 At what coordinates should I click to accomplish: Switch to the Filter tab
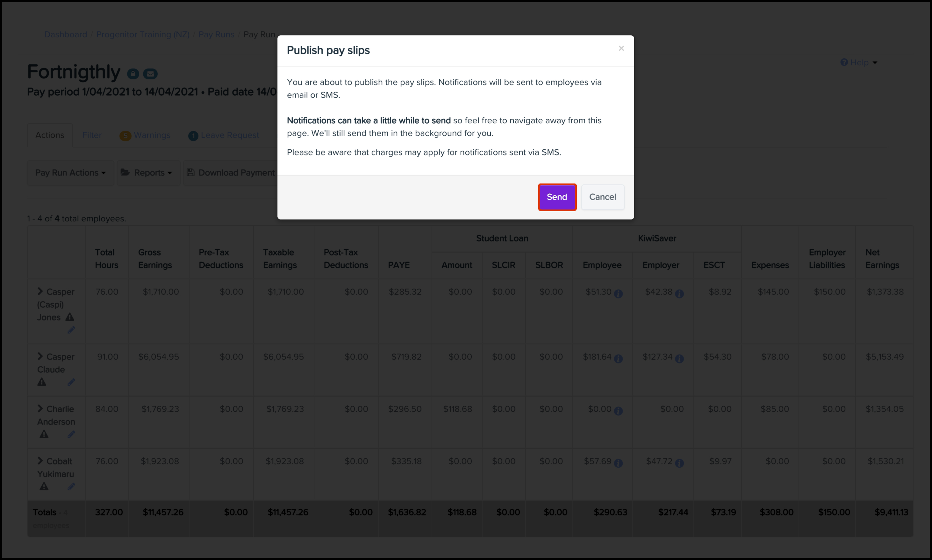pos(92,135)
